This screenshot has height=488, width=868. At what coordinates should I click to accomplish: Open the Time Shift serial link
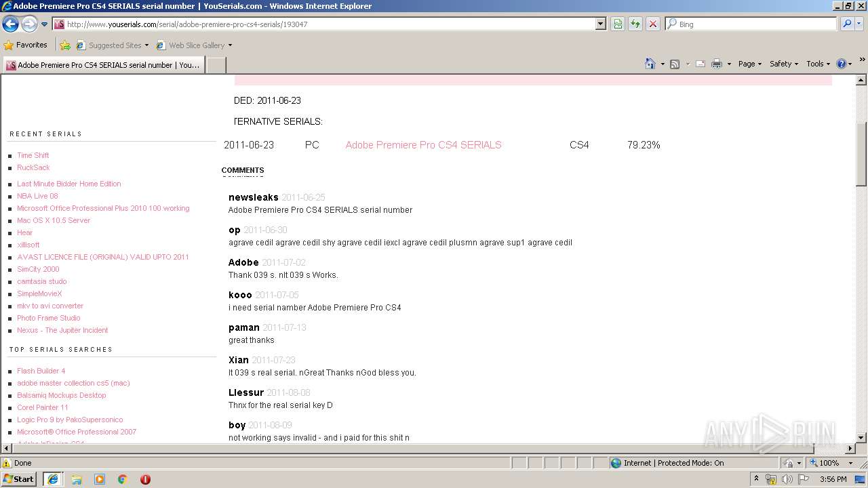[33, 155]
